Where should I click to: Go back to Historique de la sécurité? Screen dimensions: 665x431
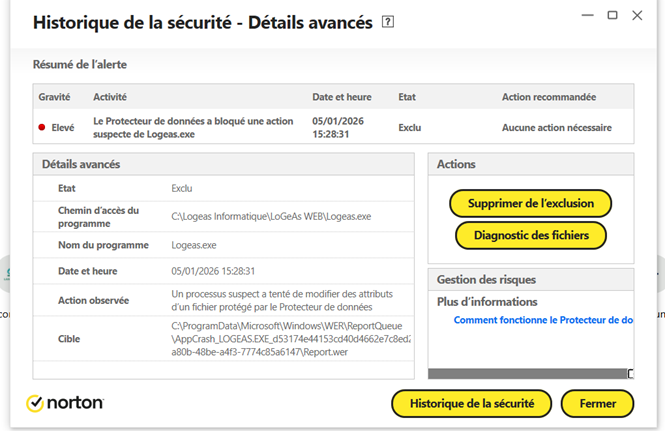click(x=471, y=403)
